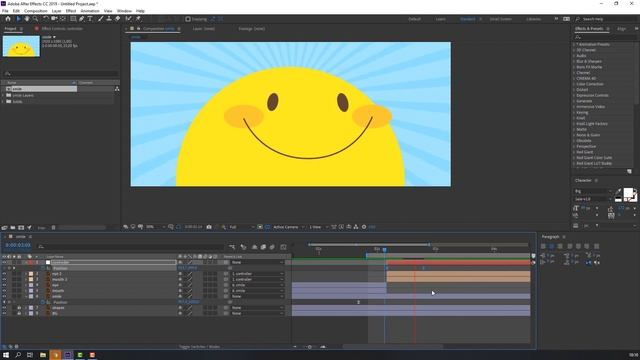Open project flowchart icon beside the smile composition

point(117,89)
